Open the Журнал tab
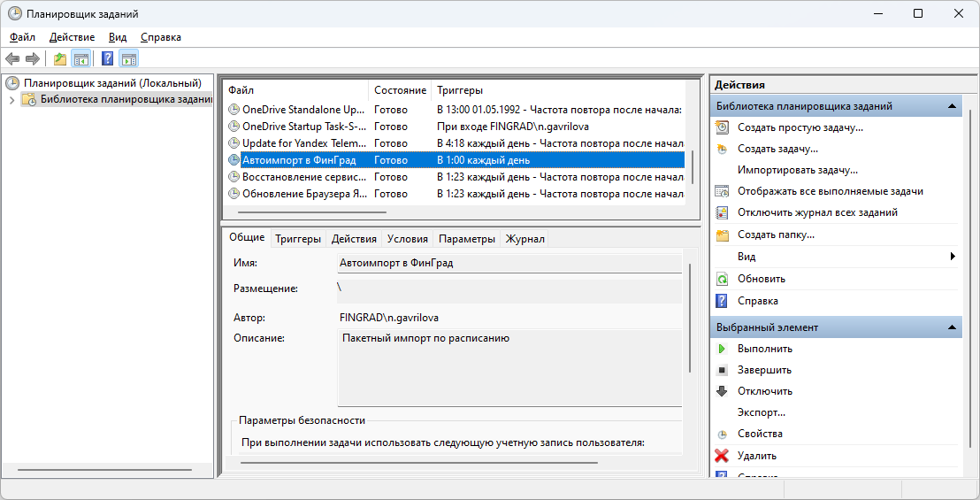 [x=524, y=239]
